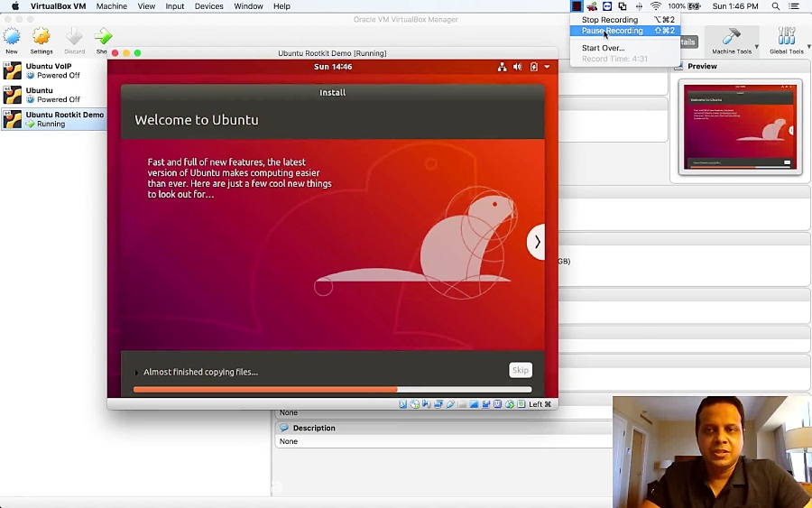This screenshot has width=812, height=508.
Task: Choose Start Over… in the recording menu
Action: pyautogui.click(x=625, y=48)
